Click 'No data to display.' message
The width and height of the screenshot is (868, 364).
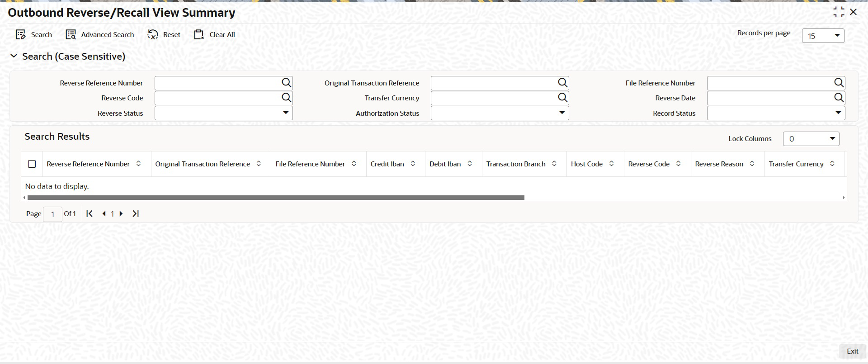pos(57,186)
